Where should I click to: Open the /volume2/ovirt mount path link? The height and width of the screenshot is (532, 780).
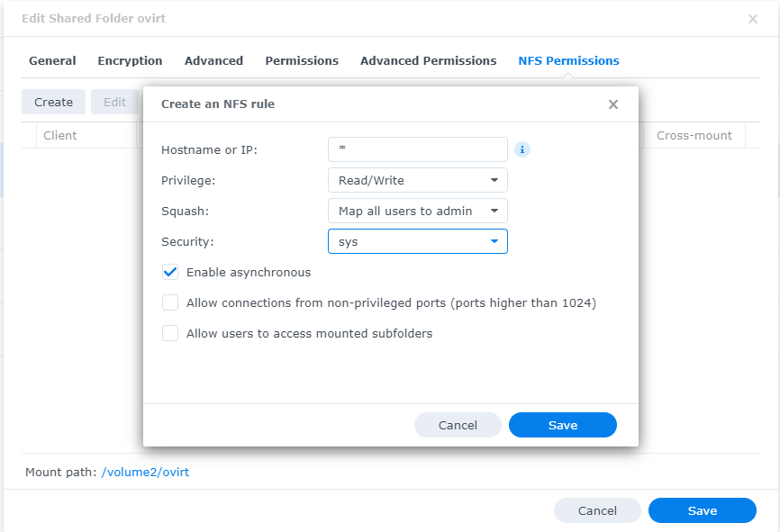coord(145,472)
